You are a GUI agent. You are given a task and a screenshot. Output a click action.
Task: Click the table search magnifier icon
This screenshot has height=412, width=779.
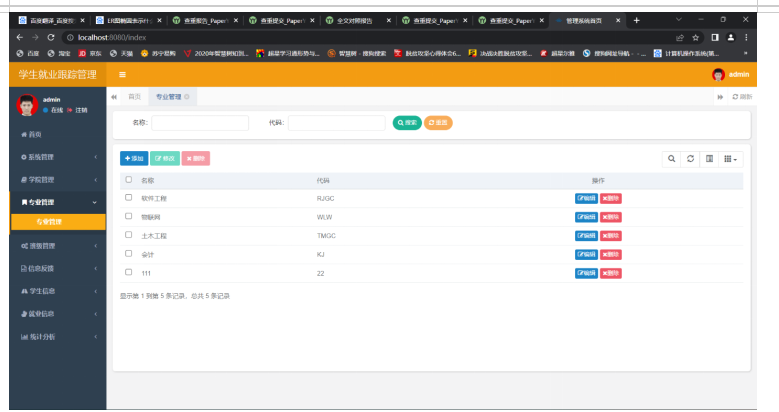coord(672,159)
